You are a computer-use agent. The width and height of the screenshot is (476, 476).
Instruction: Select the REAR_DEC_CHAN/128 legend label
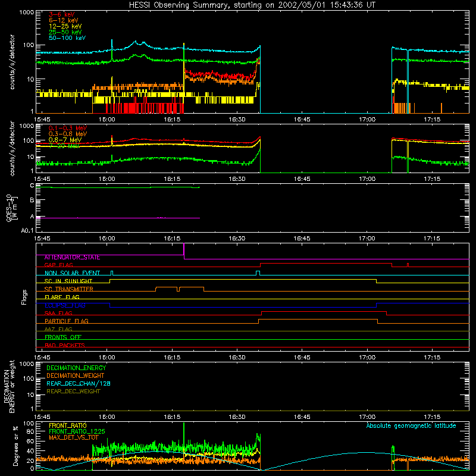pos(79,384)
